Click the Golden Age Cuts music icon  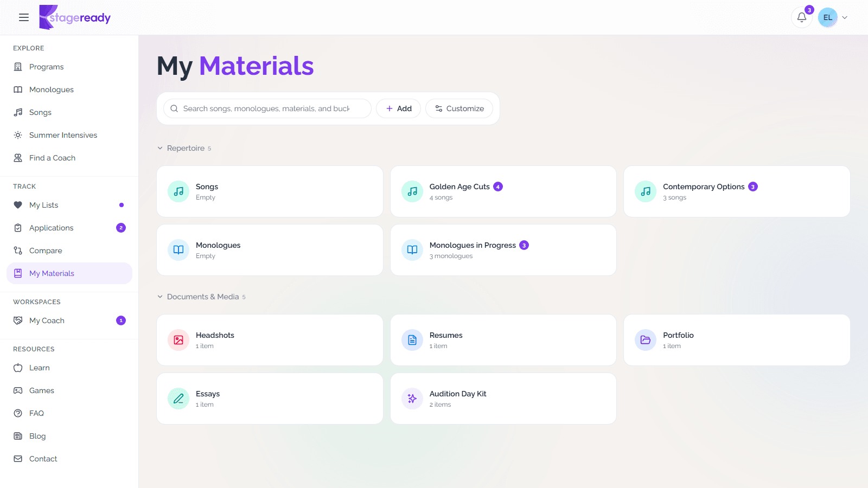(x=412, y=191)
